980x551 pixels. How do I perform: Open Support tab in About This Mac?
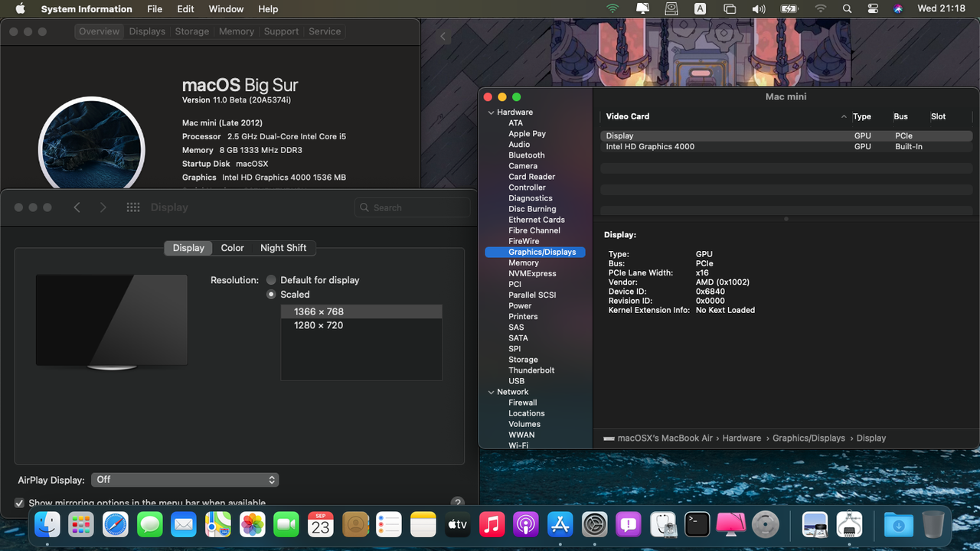point(281,31)
